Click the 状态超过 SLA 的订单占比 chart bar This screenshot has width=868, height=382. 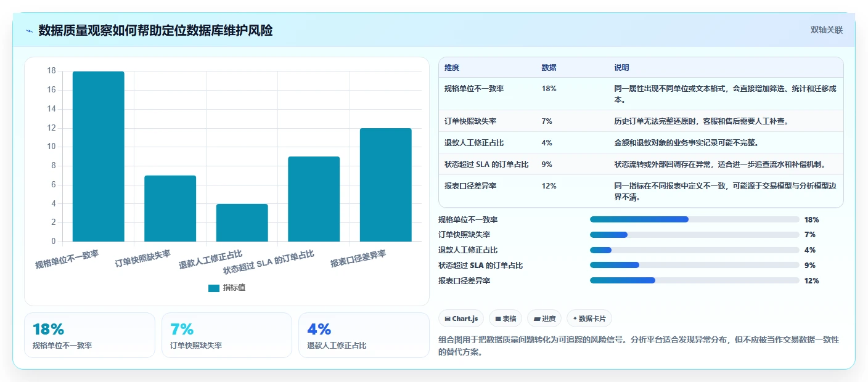pos(314,199)
